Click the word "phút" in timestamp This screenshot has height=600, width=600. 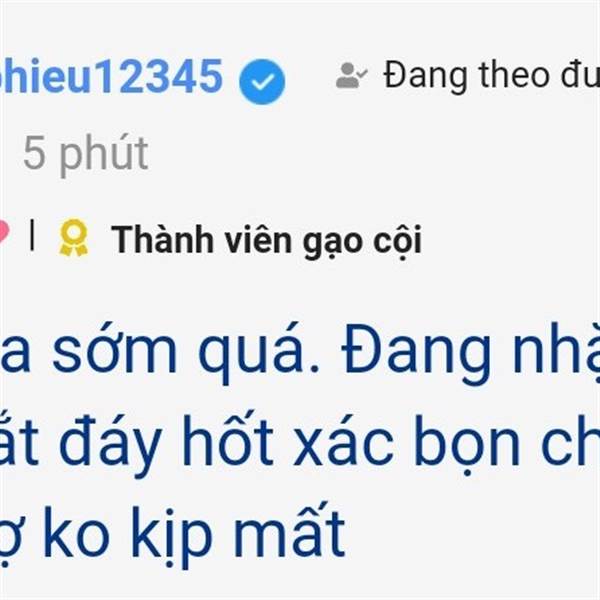tap(103, 155)
